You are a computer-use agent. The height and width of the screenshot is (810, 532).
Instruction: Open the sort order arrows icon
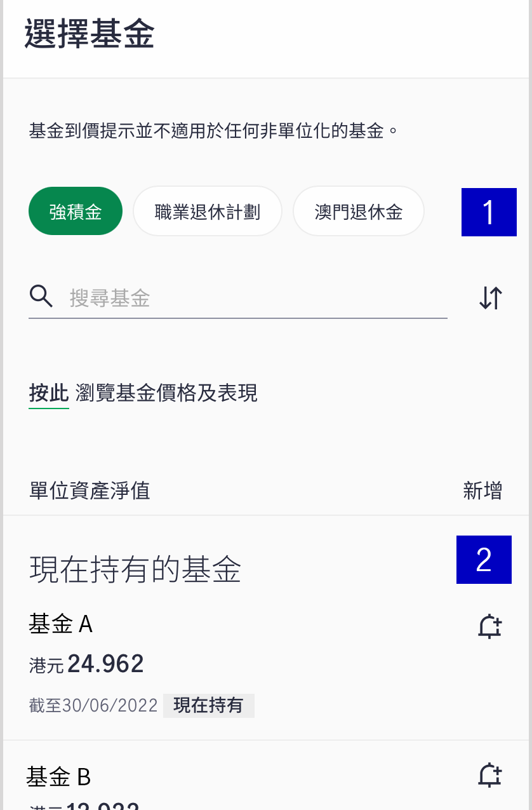click(491, 297)
